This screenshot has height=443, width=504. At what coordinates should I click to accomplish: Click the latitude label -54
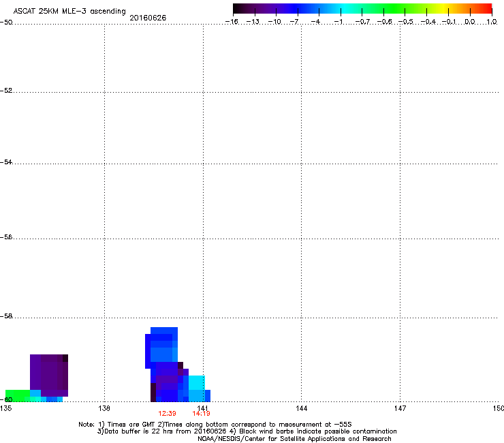pyautogui.click(x=6, y=162)
